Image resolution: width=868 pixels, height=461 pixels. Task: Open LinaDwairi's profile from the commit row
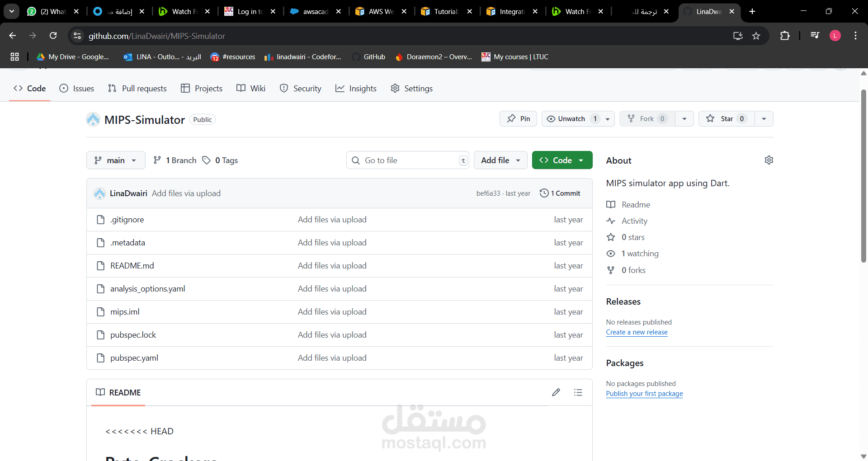coord(128,193)
